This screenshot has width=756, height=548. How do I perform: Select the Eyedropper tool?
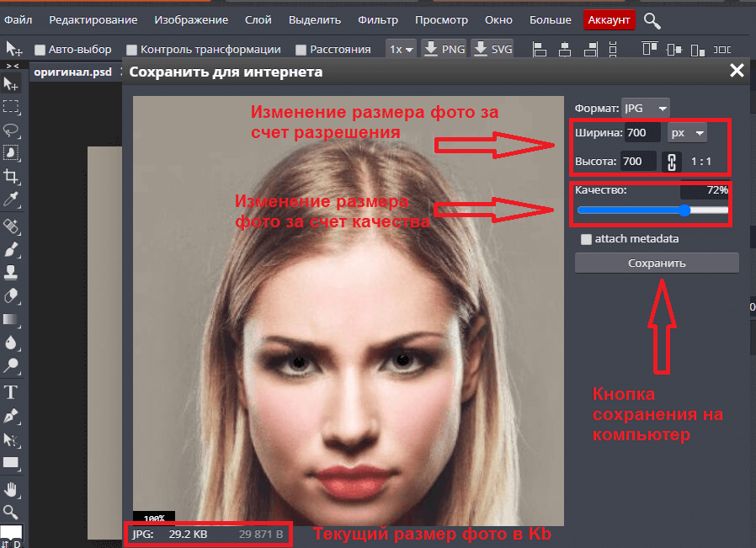[11, 199]
